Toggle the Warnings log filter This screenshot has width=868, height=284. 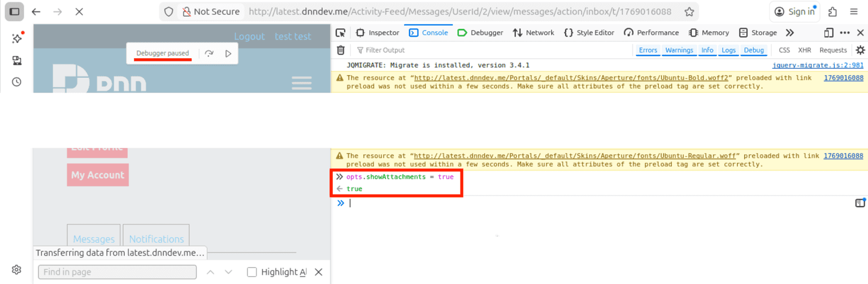[679, 50]
